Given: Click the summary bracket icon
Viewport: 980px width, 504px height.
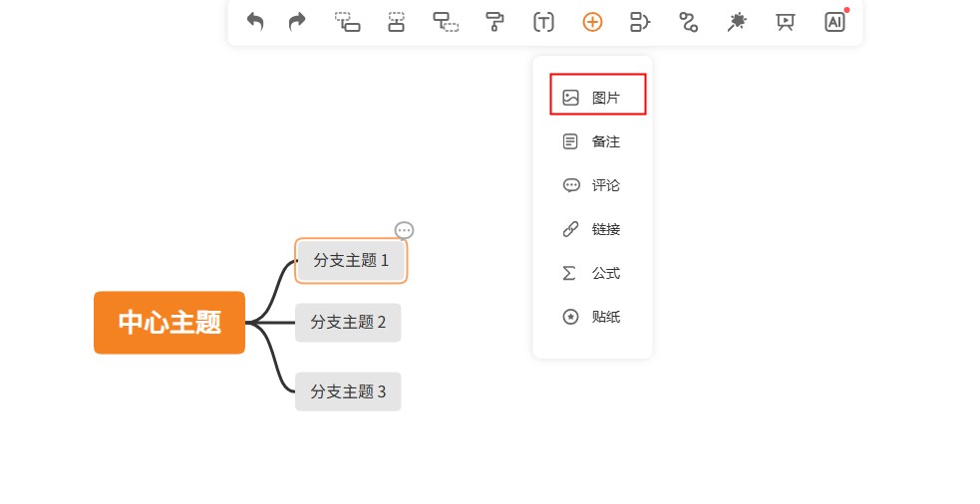Looking at the screenshot, I should point(640,21).
